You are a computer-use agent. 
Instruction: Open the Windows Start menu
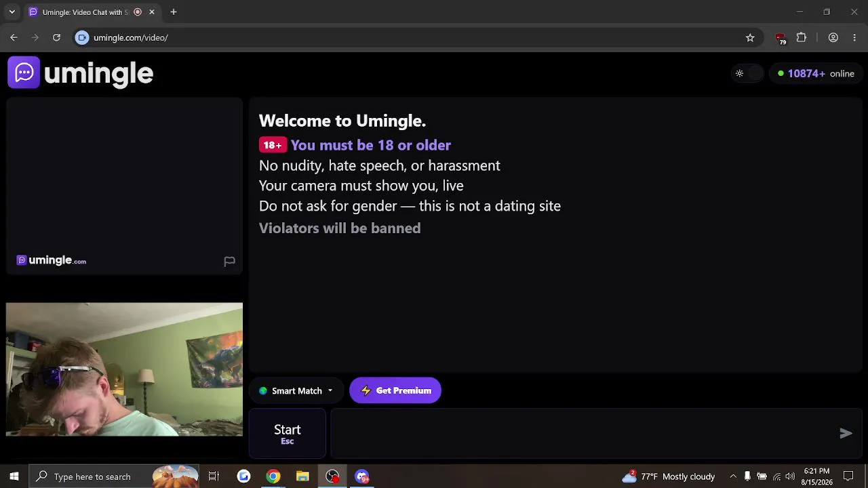point(14,476)
